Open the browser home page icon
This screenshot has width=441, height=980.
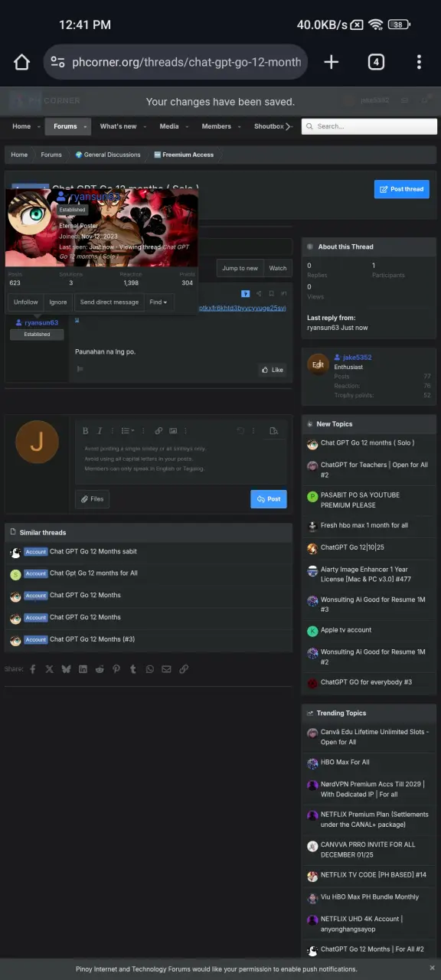point(21,62)
